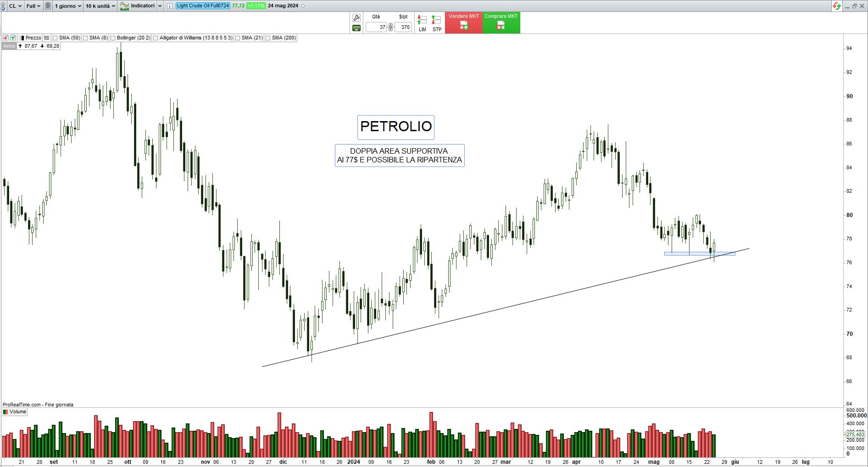Open the Full contract menu
This screenshot has width=868, height=467.
pyautogui.click(x=33, y=6)
